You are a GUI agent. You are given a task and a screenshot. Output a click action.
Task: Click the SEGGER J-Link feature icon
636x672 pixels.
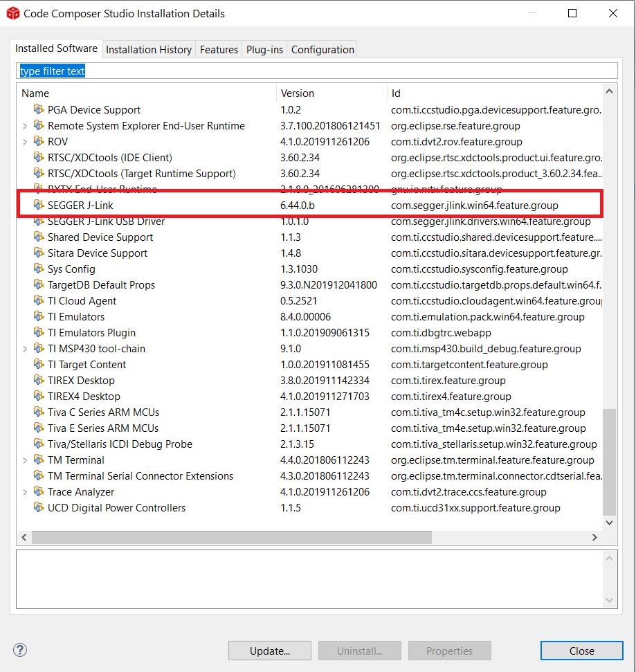tap(39, 205)
